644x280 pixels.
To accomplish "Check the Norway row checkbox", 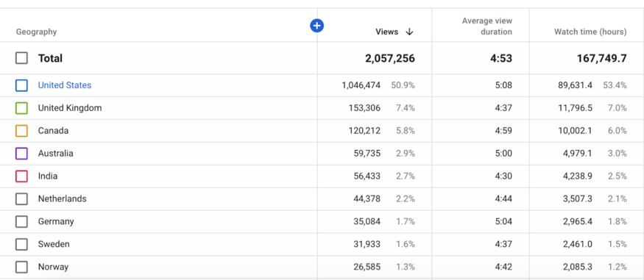I will [x=22, y=268].
